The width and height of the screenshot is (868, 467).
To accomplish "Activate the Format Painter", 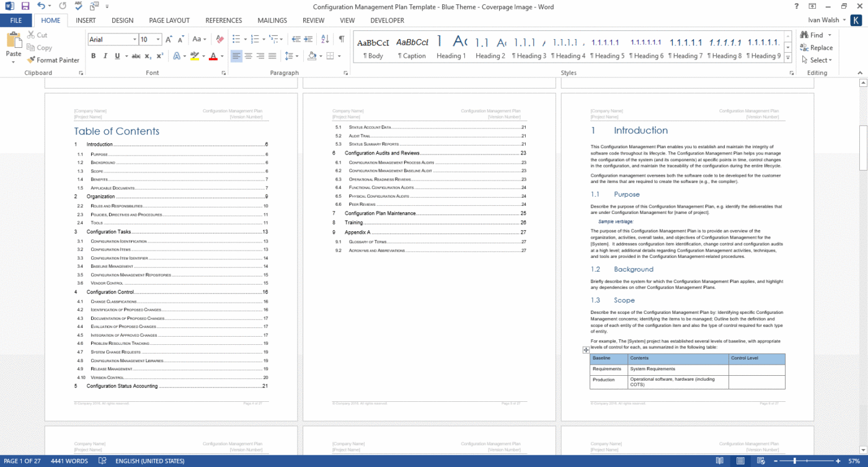I will [53, 60].
